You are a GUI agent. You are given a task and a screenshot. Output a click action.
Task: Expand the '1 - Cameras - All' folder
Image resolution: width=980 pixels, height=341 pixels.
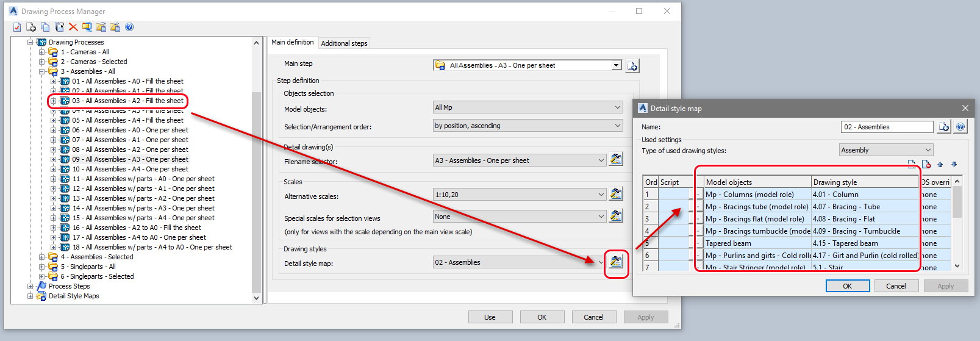(42, 52)
